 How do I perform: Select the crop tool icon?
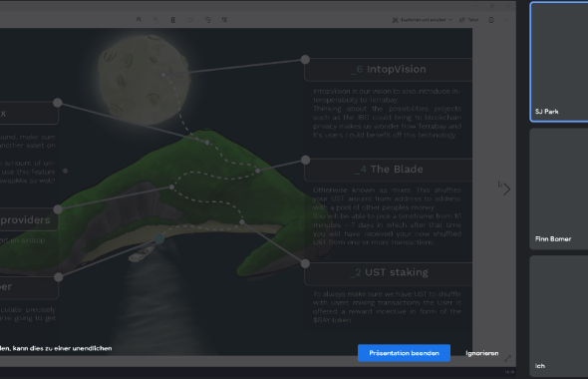[224, 20]
